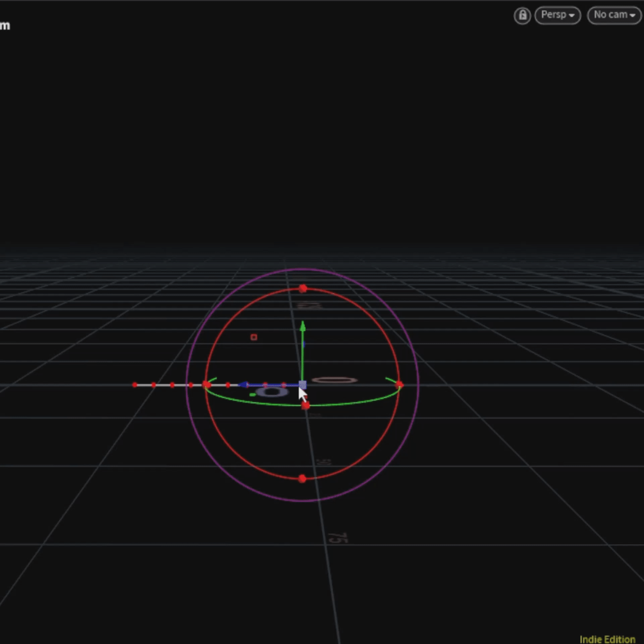
Task: Open the No cam camera dropdown
Action: pos(614,15)
